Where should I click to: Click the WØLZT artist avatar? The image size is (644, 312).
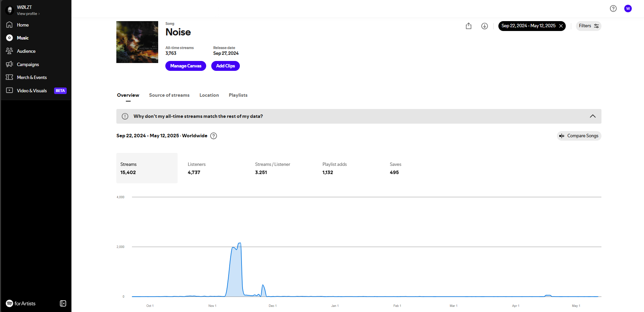[x=10, y=10]
